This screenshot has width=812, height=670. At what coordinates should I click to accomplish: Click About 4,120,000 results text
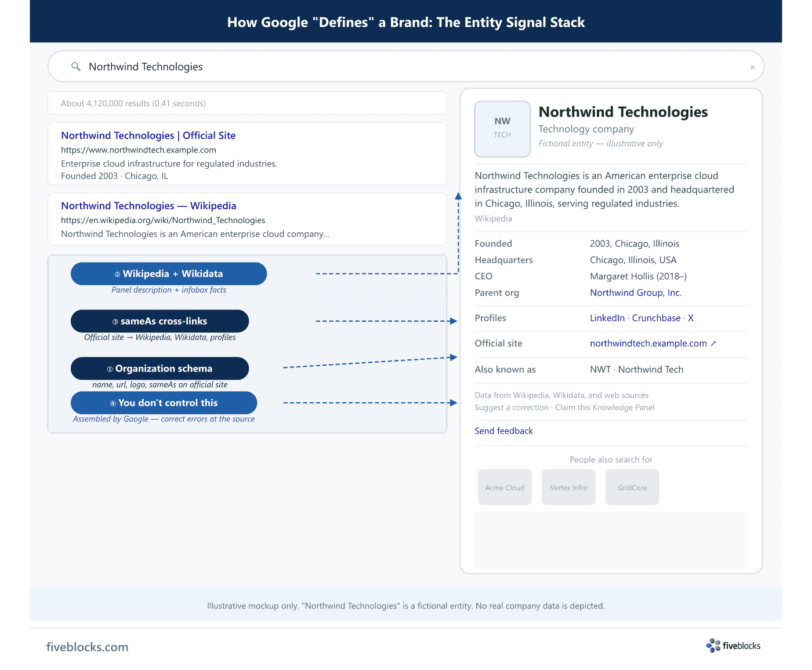tap(133, 103)
